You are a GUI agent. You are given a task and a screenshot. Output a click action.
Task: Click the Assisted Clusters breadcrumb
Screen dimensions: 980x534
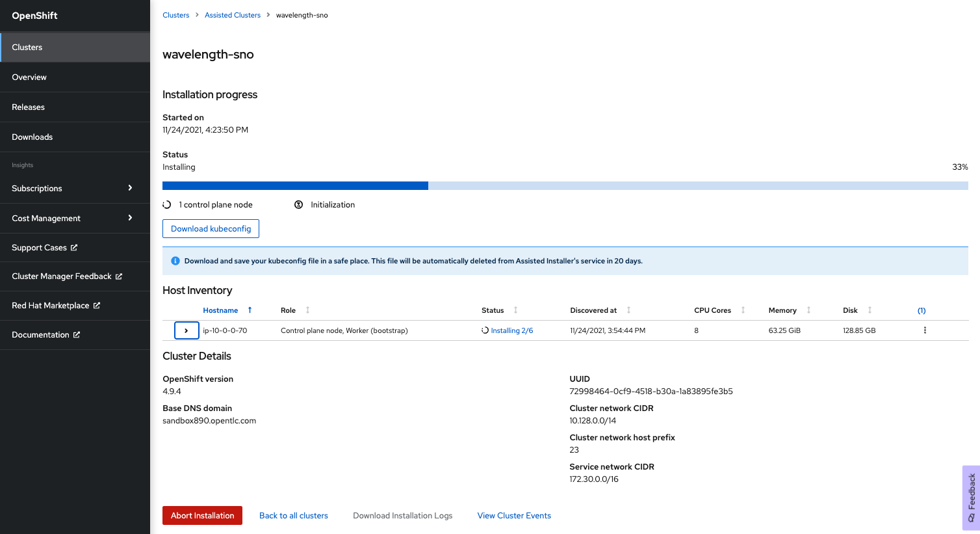(233, 15)
